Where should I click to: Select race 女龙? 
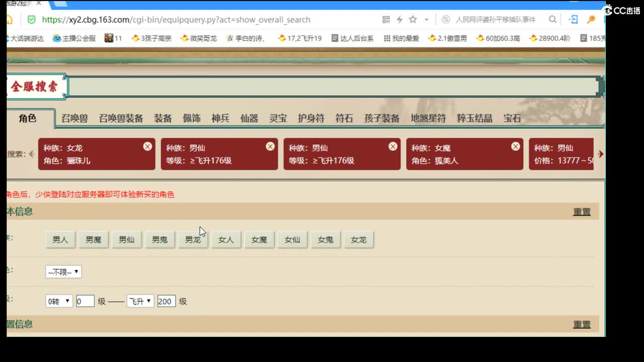click(359, 240)
